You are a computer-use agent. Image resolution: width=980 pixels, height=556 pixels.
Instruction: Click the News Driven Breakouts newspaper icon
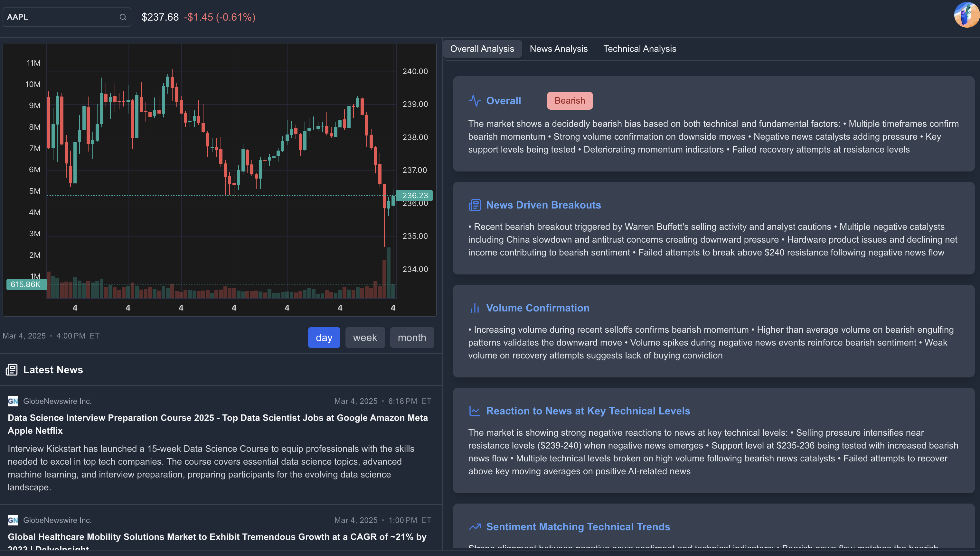coord(474,205)
